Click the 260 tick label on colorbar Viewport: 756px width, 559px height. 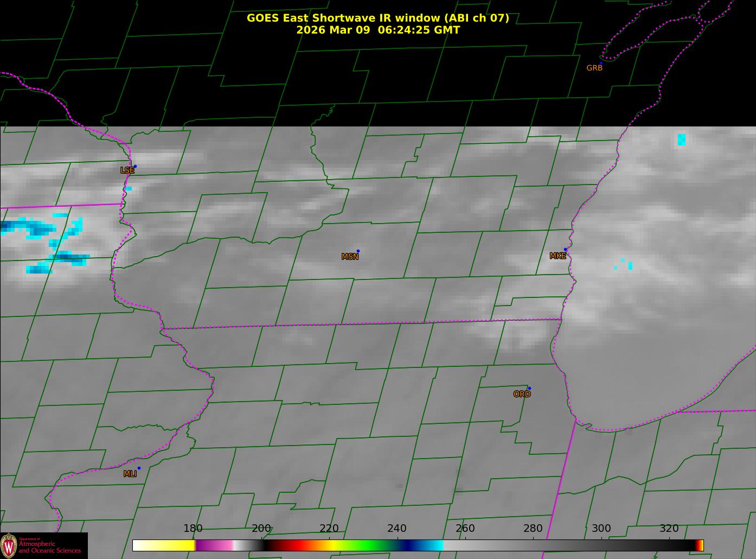pos(465,529)
